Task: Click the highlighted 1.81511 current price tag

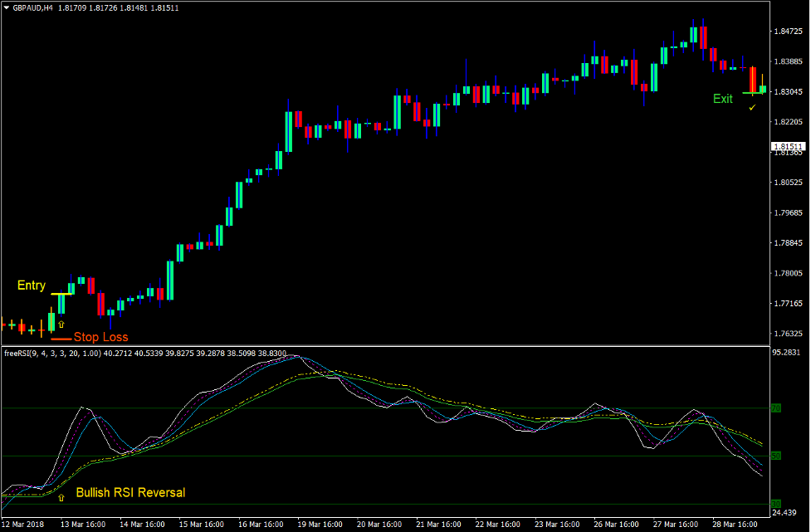Action: (x=787, y=146)
